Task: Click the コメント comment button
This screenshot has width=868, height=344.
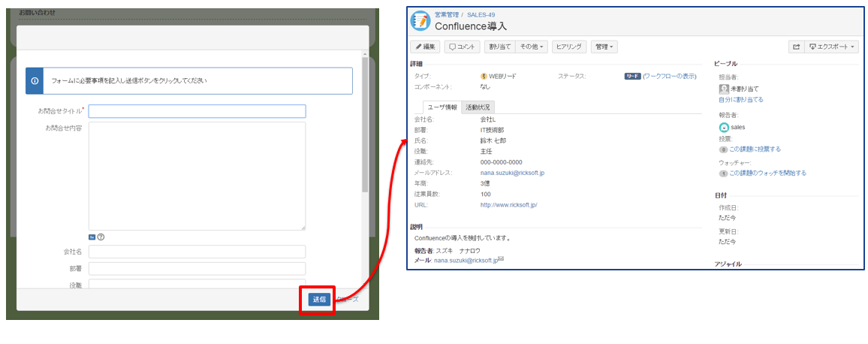Action: pos(463,47)
